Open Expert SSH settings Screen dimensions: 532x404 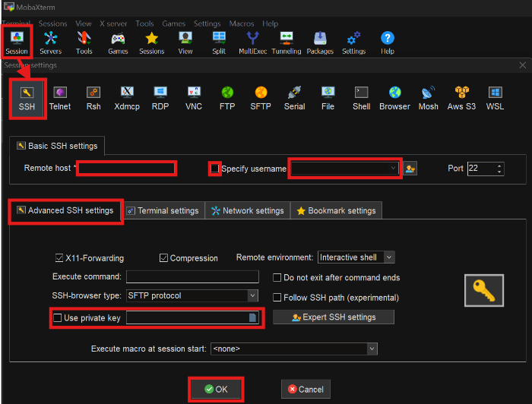tap(334, 317)
